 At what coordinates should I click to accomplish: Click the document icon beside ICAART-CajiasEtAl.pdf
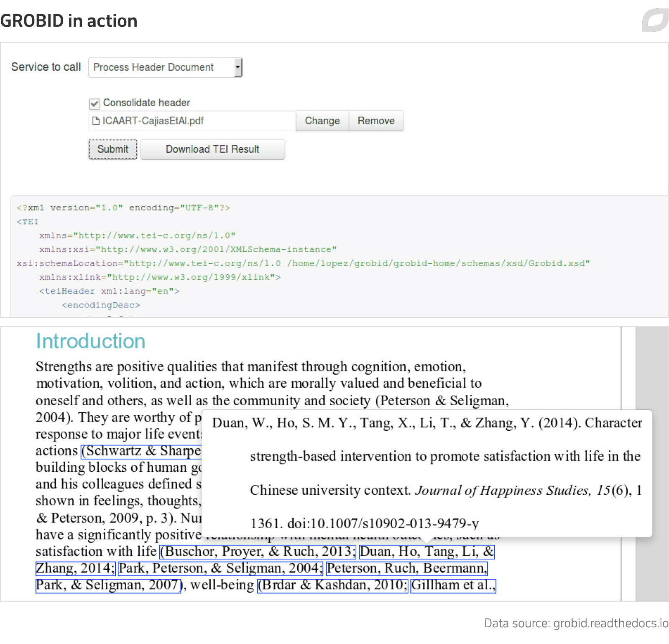(x=96, y=121)
